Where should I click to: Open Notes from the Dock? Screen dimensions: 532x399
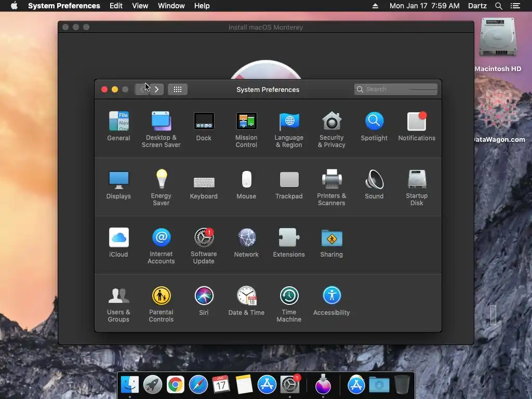[244, 385]
